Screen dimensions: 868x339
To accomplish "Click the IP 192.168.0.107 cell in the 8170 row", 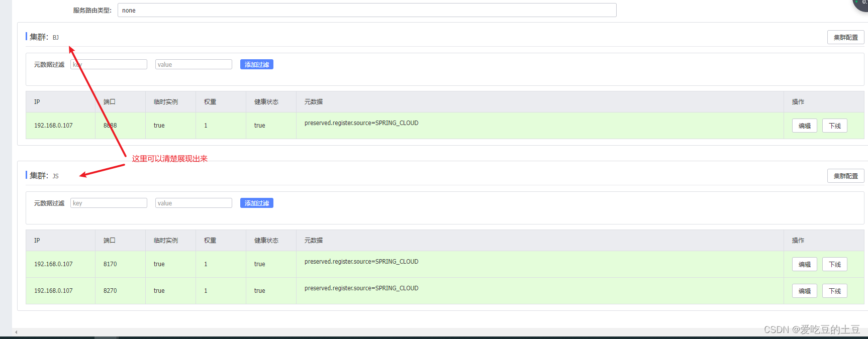I will coord(60,264).
